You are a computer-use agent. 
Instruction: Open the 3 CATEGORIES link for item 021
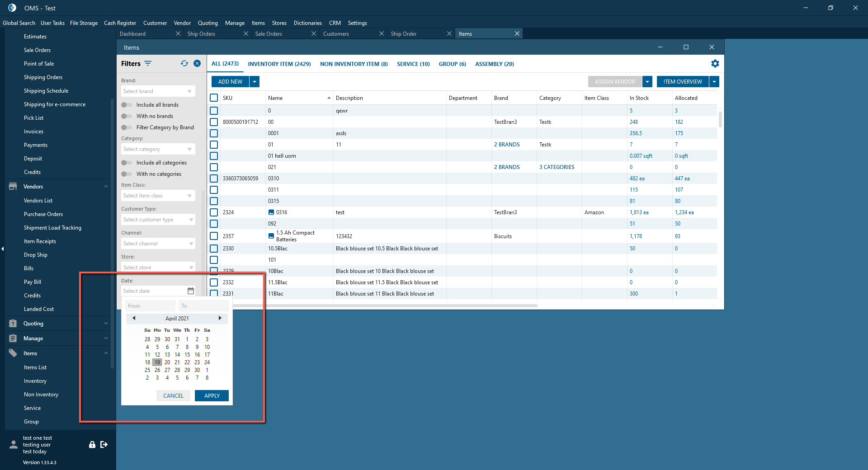tap(557, 167)
